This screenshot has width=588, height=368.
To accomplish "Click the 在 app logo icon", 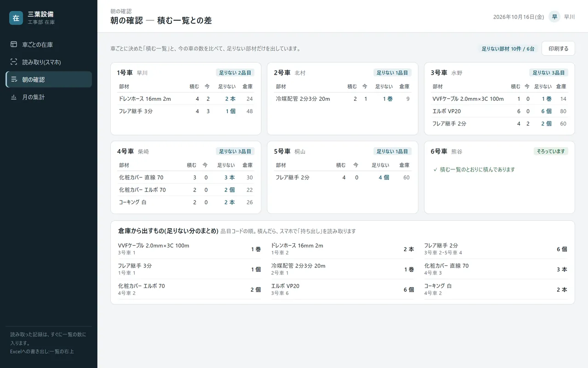I will coord(16,18).
